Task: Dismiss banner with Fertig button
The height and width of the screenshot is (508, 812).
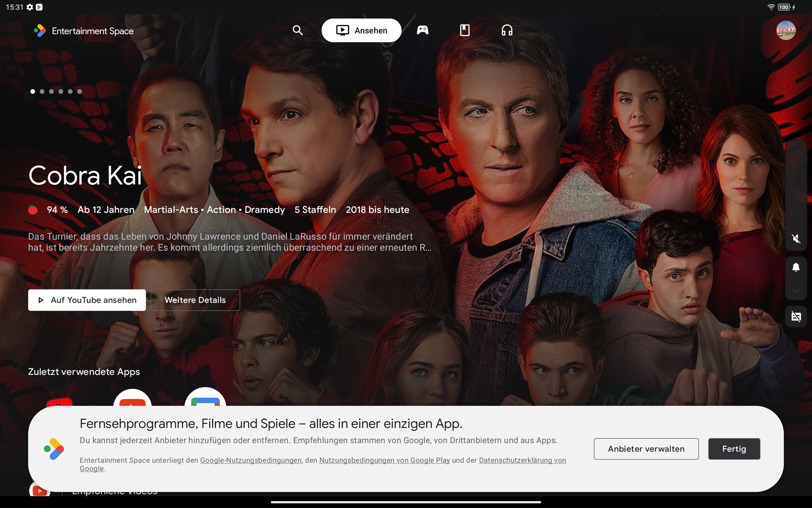Action: pyautogui.click(x=734, y=449)
